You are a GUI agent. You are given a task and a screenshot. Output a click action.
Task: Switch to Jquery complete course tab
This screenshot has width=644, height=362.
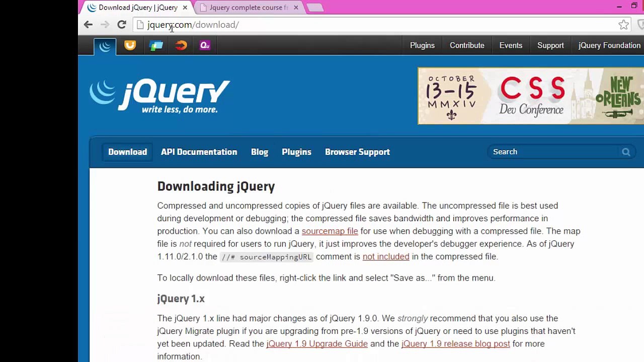[249, 8]
